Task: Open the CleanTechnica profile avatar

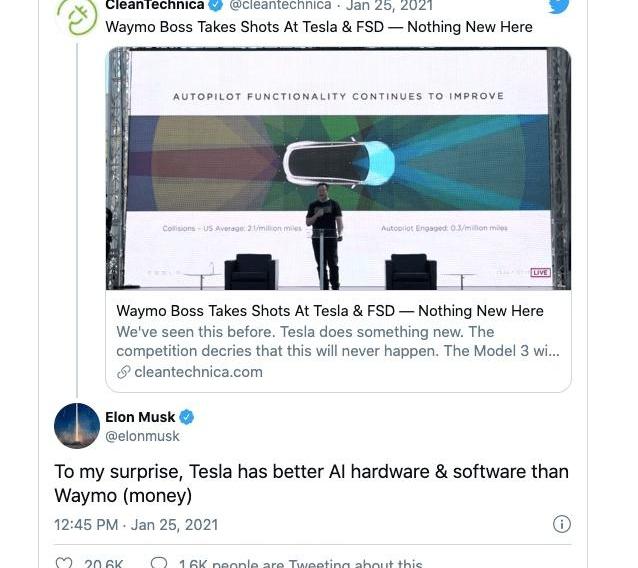Action: (77, 14)
